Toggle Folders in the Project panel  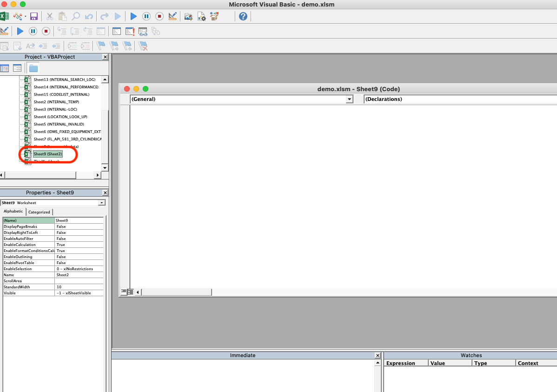pyautogui.click(x=33, y=68)
